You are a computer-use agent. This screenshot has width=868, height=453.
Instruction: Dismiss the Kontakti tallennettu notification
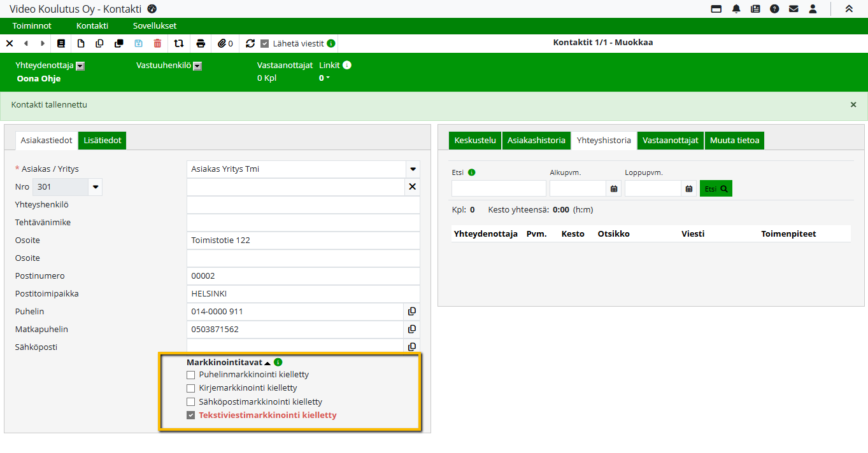[x=853, y=105]
